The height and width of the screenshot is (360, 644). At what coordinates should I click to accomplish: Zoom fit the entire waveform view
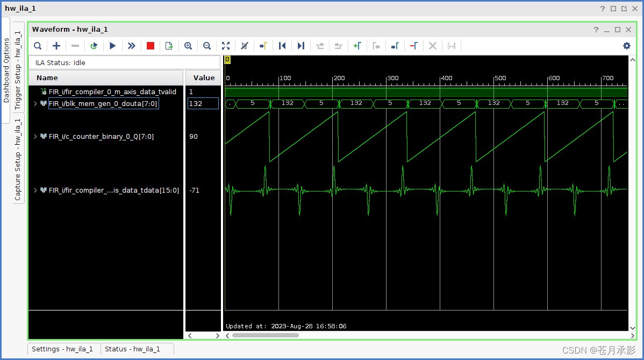click(226, 46)
